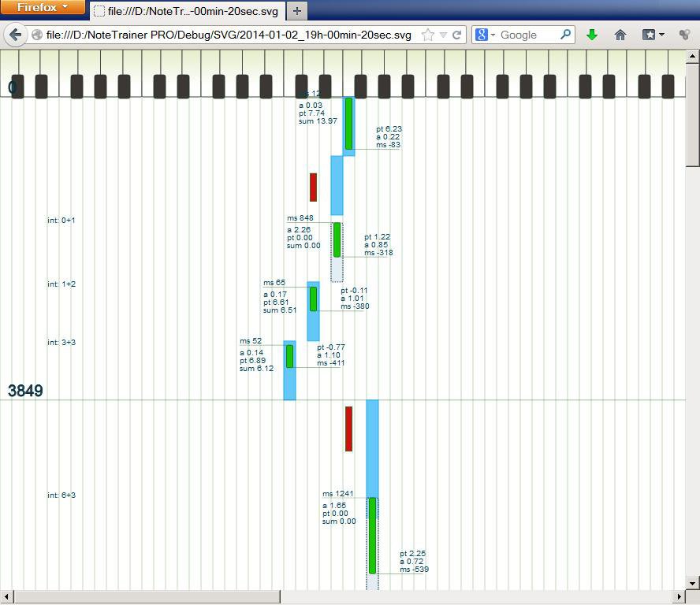Click the 'ms -380' value
The width and height of the screenshot is (700, 605).
coord(355,306)
